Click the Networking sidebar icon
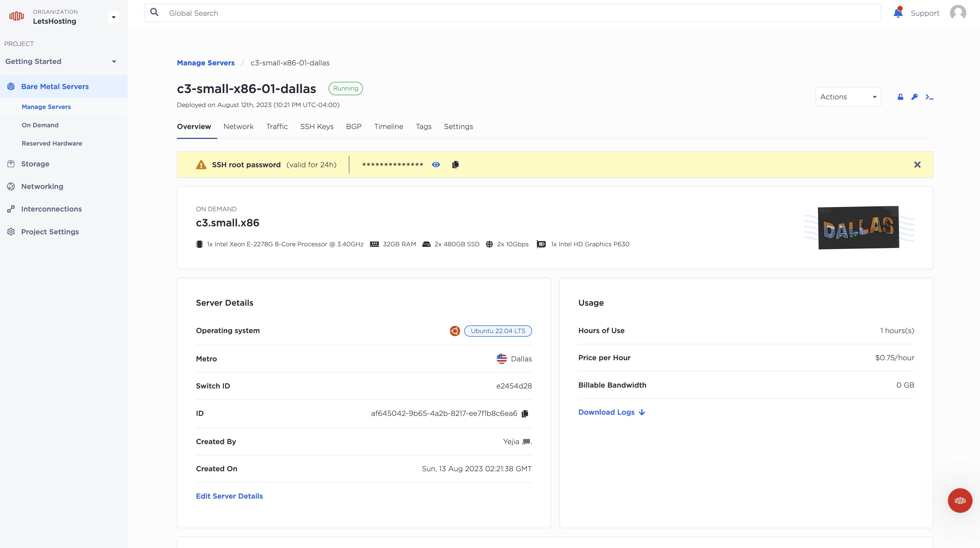The width and height of the screenshot is (980, 548). (x=11, y=186)
